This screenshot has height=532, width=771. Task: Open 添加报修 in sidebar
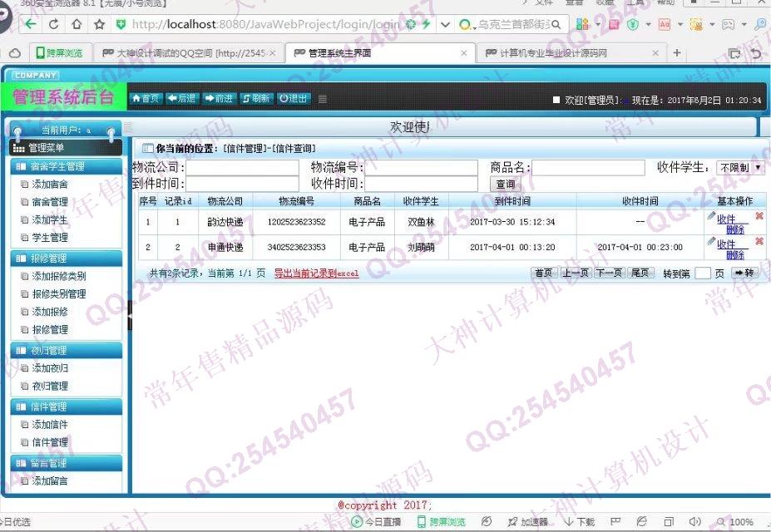(x=50, y=312)
